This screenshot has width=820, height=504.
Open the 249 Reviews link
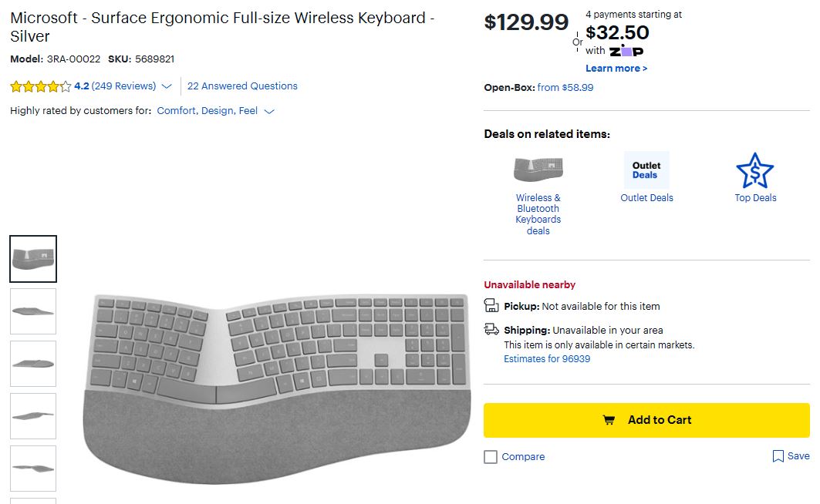(x=123, y=86)
